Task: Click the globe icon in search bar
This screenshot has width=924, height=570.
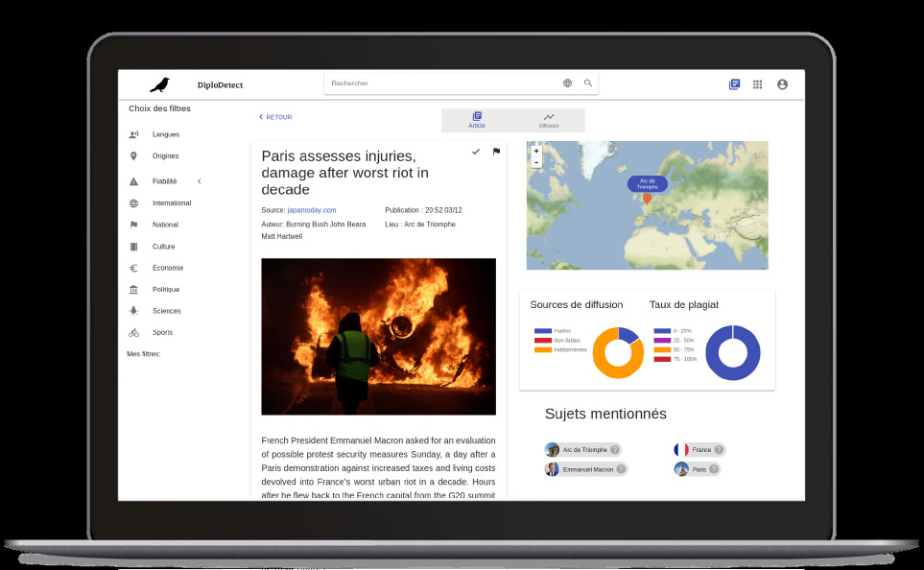Action: 567,83
